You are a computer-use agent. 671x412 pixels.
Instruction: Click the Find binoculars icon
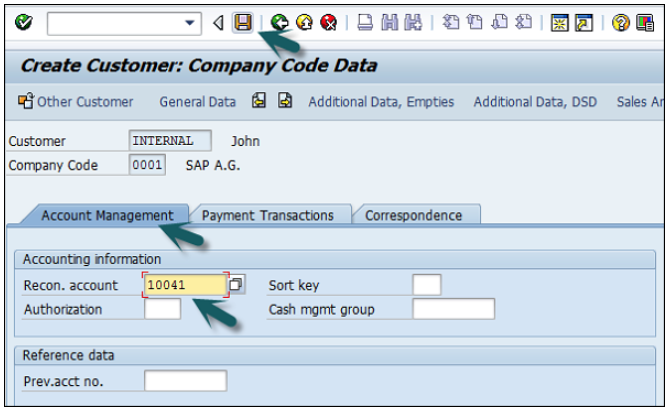389,22
